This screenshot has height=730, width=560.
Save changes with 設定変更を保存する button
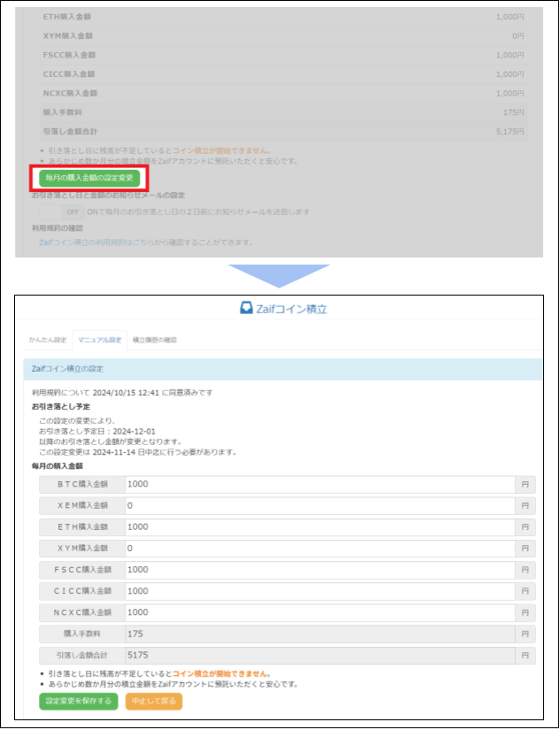tap(79, 701)
